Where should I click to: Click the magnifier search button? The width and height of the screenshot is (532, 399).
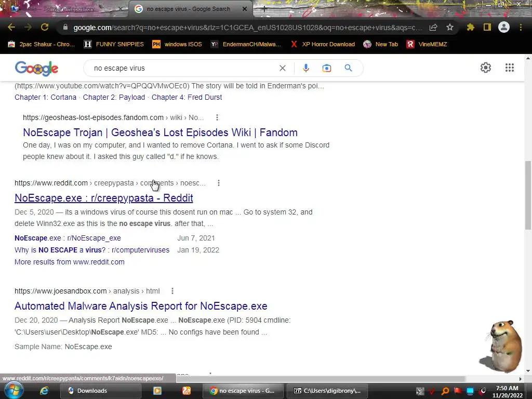348,68
